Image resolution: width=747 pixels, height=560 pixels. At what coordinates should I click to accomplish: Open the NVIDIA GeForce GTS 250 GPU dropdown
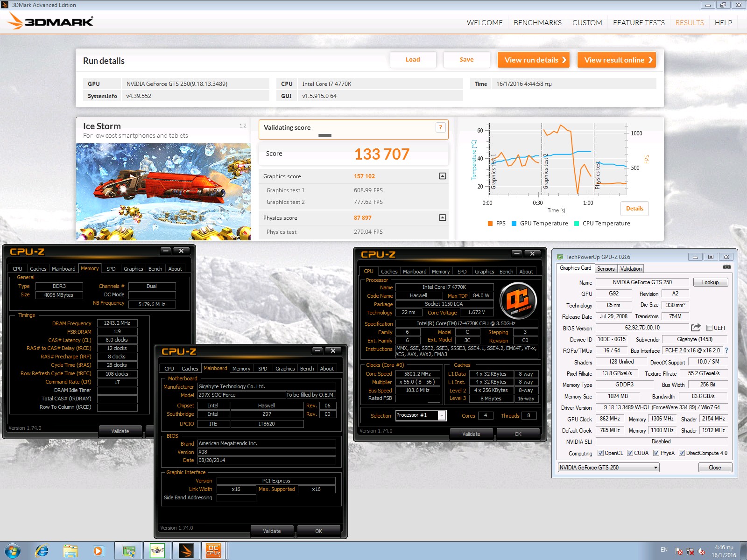click(609, 467)
